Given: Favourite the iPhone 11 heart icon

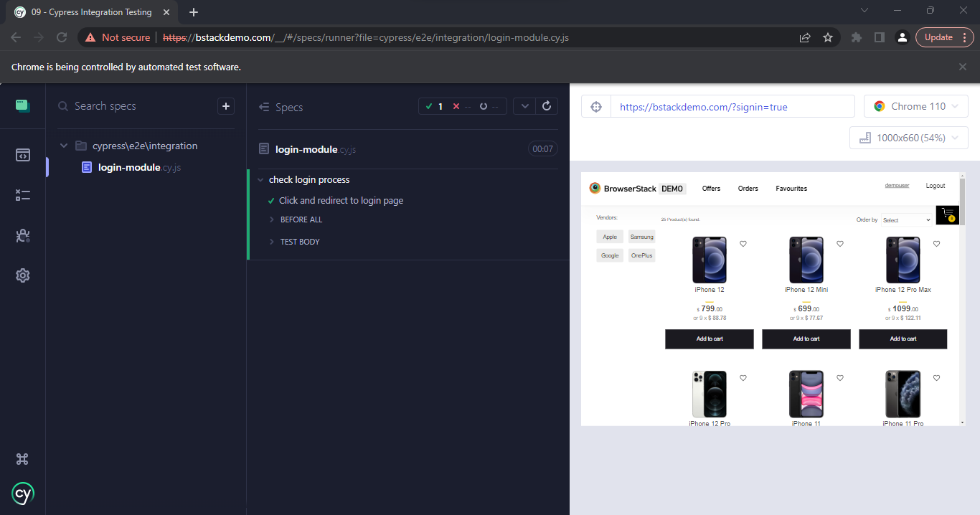Looking at the screenshot, I should (x=840, y=378).
